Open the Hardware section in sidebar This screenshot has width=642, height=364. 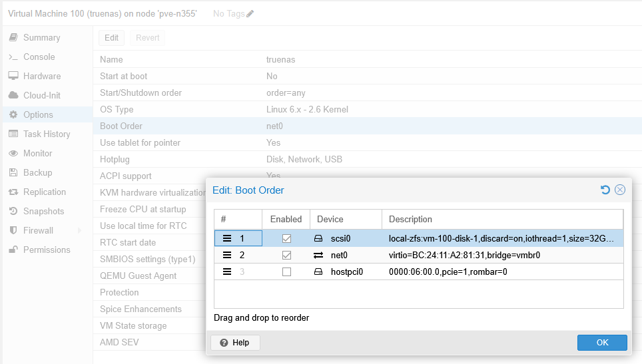tap(42, 77)
